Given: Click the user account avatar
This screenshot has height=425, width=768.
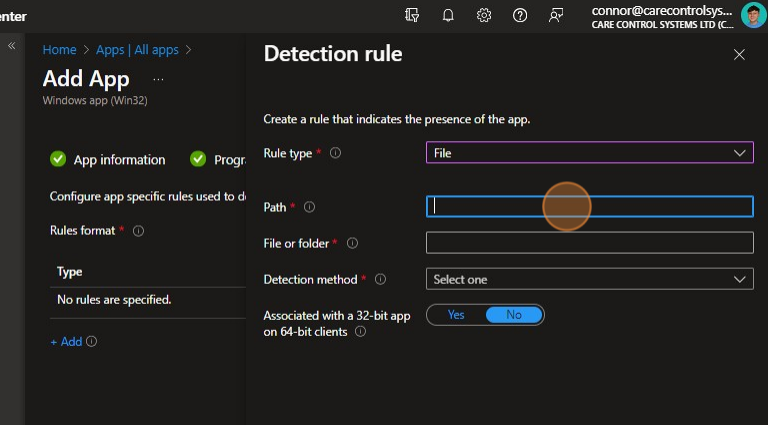Looking at the screenshot, I should 753,16.
